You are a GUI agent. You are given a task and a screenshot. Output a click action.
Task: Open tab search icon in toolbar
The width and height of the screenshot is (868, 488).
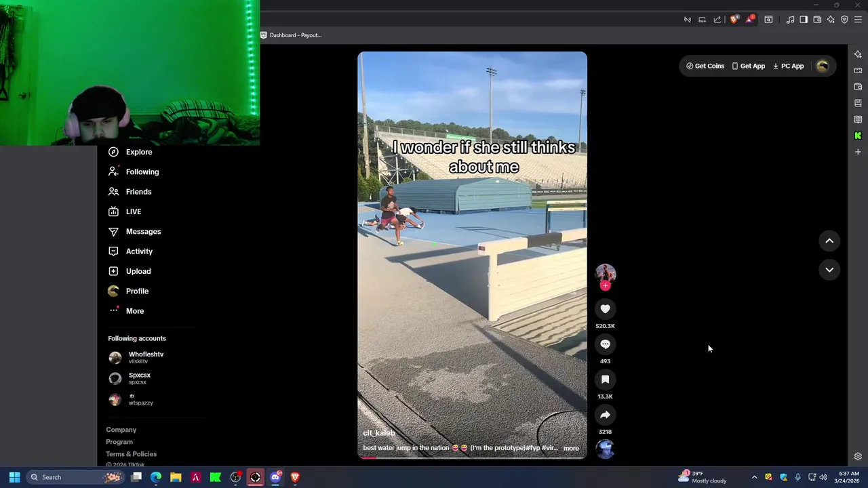[x=768, y=20]
